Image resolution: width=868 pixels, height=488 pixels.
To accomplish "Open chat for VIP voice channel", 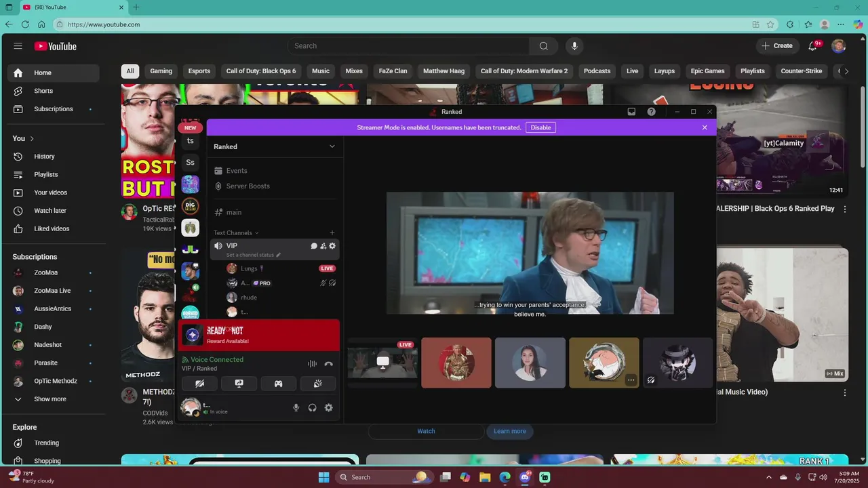I will click(314, 246).
